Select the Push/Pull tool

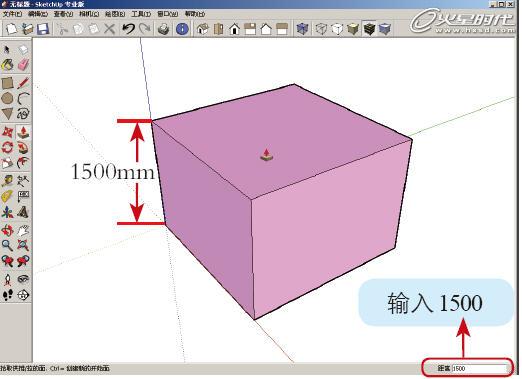pos(23,132)
